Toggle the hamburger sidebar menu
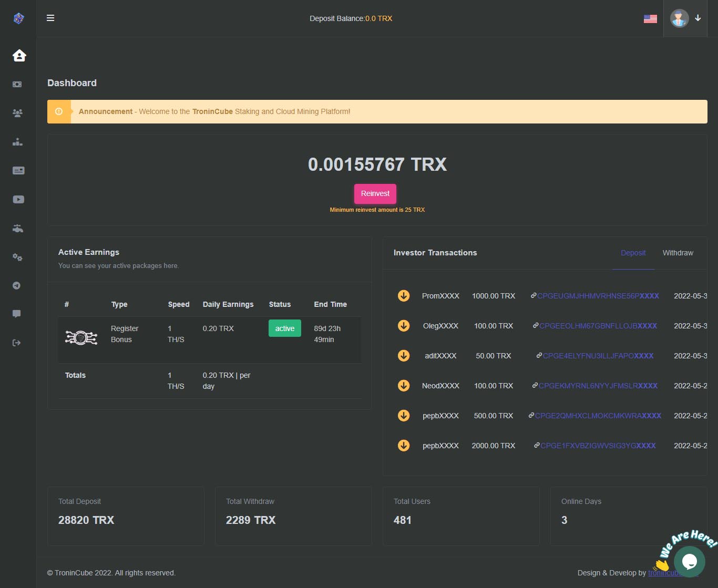 pos(50,18)
